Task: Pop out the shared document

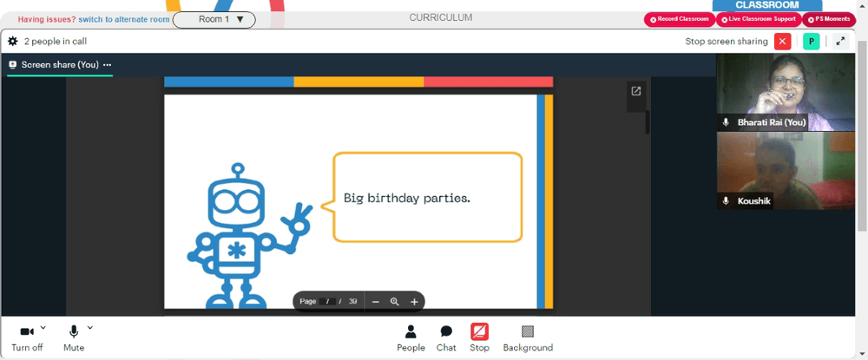Action: coord(636,91)
